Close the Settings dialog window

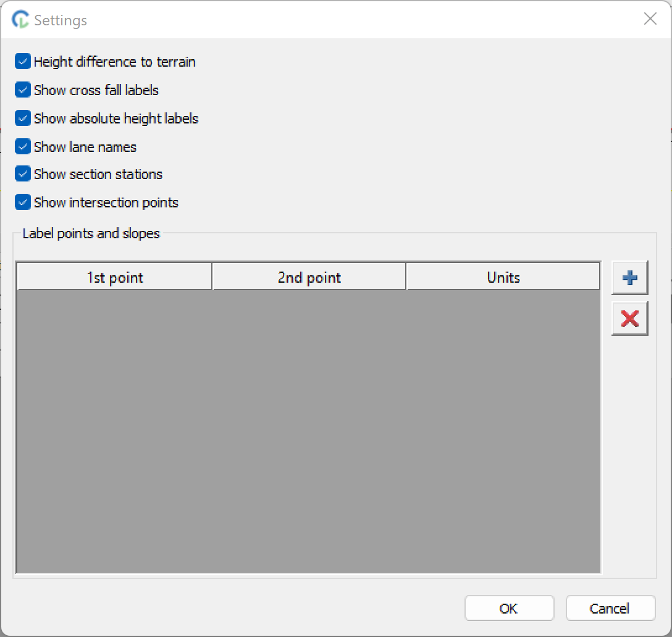650,19
